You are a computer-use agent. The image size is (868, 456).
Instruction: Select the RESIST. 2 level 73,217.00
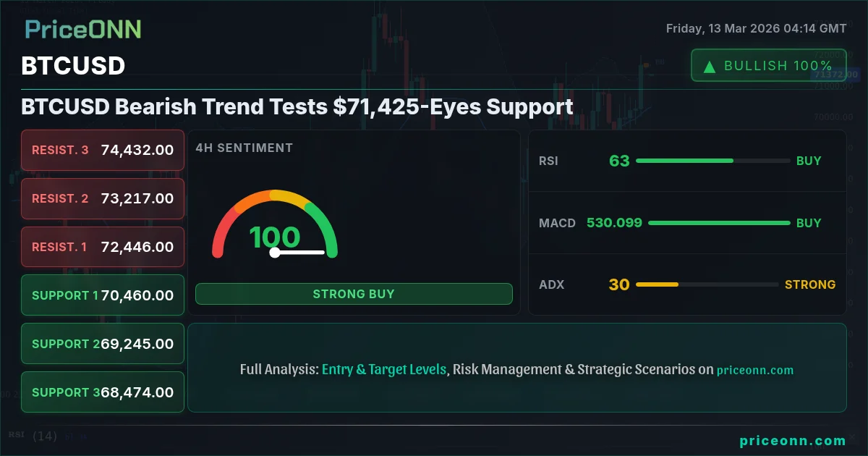point(103,198)
